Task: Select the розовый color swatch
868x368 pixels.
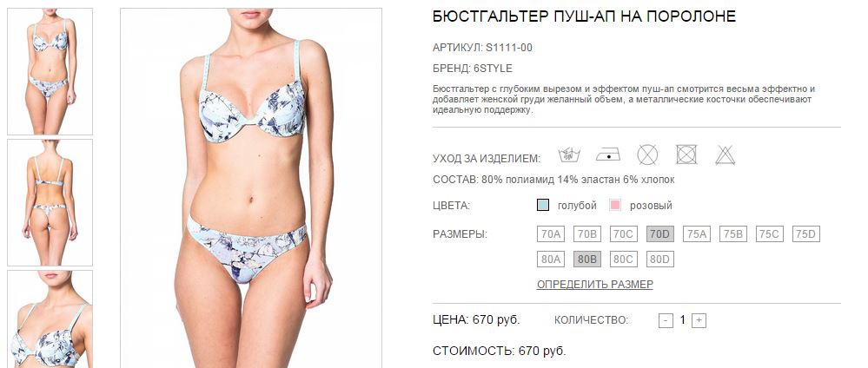Action: (614, 206)
